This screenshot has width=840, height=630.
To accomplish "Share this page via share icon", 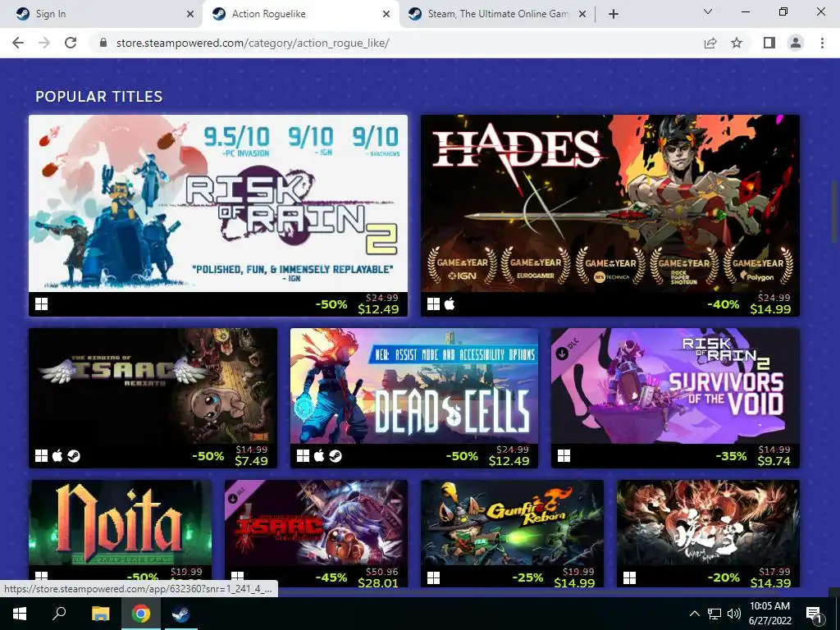I will [710, 43].
